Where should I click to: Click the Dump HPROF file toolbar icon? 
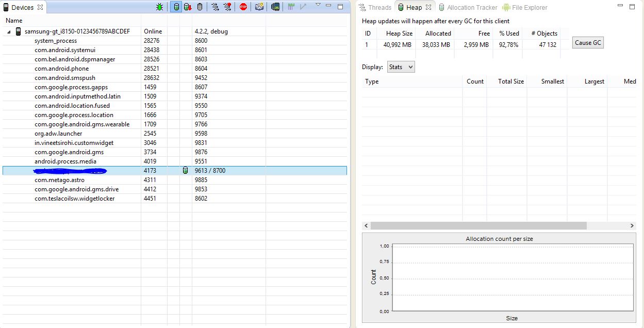pos(188,7)
